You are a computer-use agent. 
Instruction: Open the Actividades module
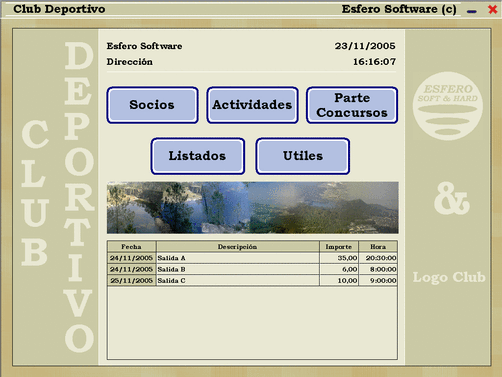(252, 105)
